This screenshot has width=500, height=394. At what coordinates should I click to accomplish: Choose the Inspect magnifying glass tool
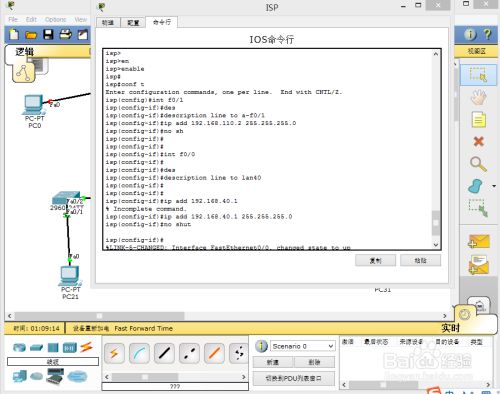coord(478,164)
